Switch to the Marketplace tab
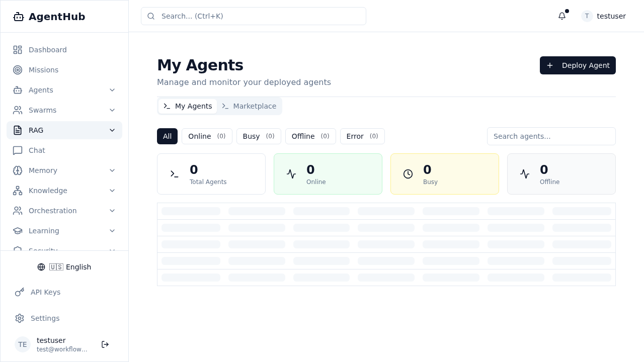 tap(249, 106)
